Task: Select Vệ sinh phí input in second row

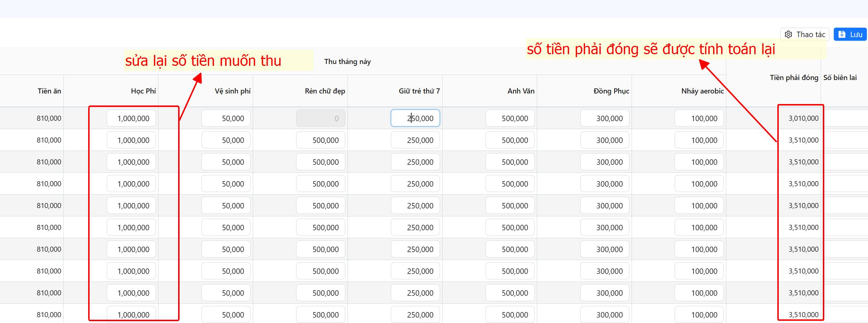Action: point(226,140)
